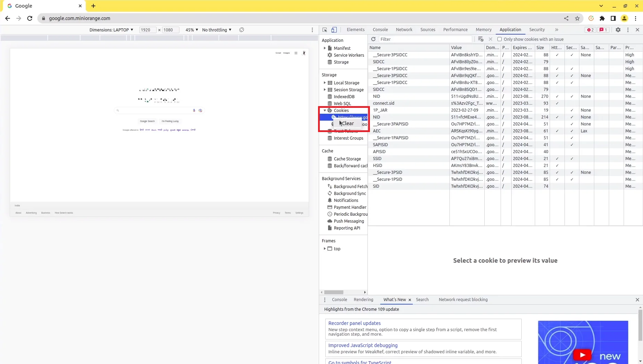
Task: Rotate the emulated device orientation icon
Action: click(x=242, y=30)
